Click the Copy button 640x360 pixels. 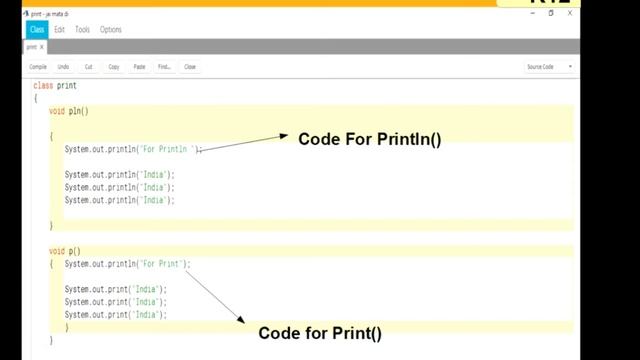pos(114,67)
